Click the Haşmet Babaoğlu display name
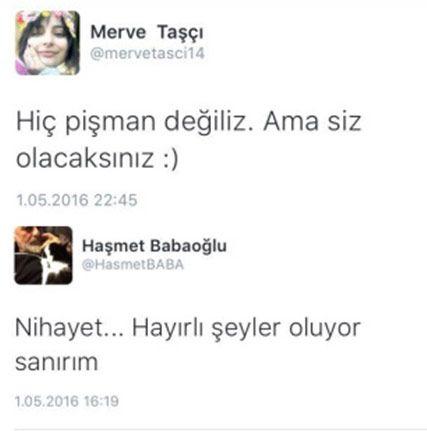Screen dimensions: 427x431 click(154, 247)
